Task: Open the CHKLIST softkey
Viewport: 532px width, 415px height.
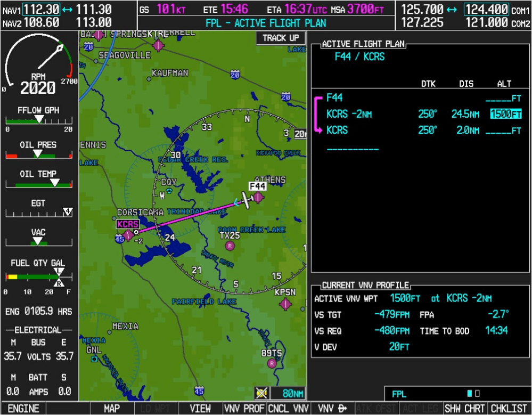Action: pos(509,409)
